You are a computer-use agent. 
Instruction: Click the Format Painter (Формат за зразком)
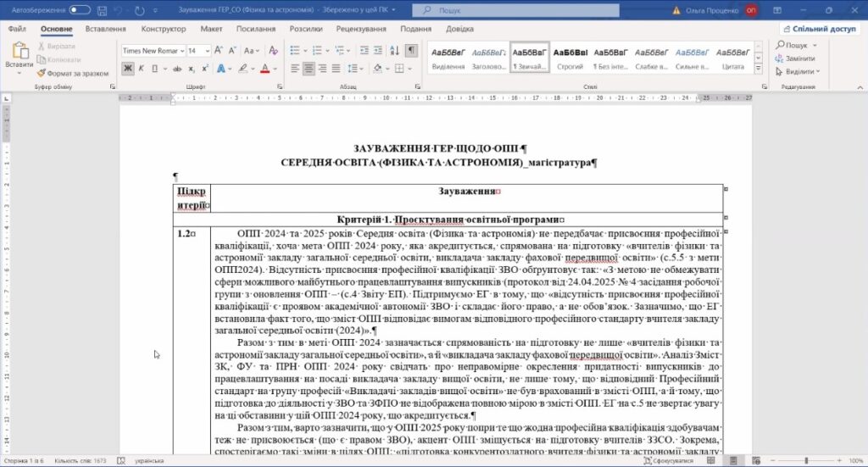(70, 74)
